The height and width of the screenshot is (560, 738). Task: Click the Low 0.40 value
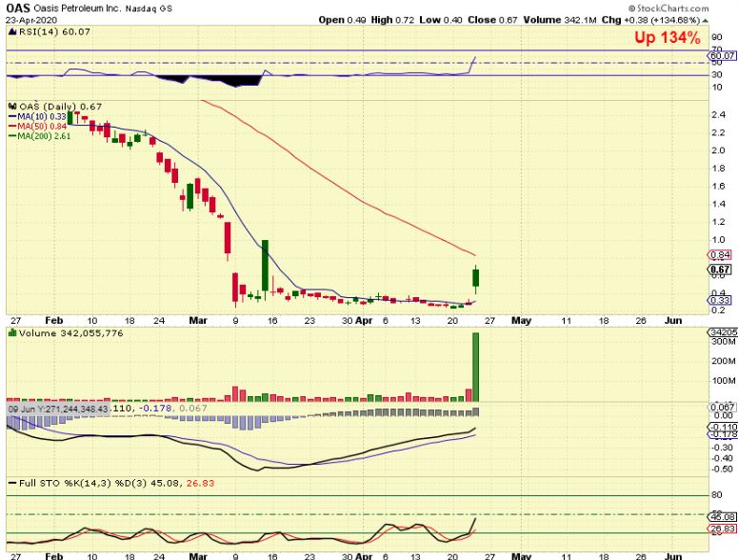442,20
